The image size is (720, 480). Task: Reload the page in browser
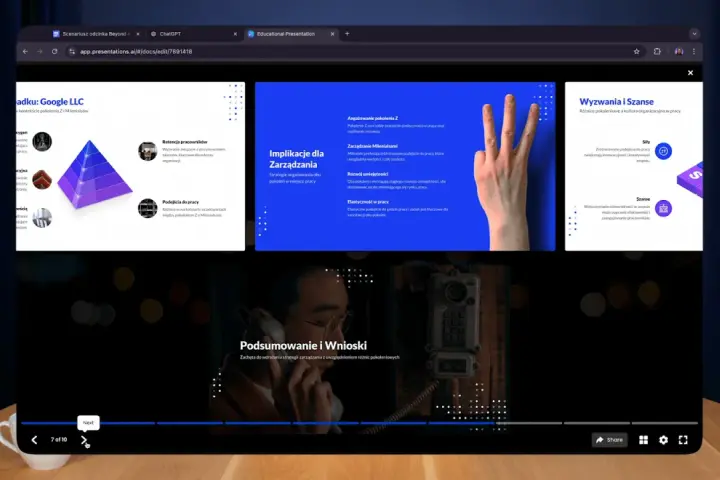click(55, 51)
